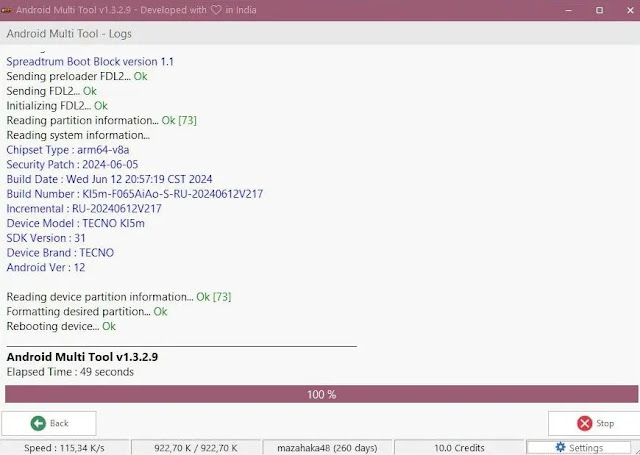Click the Build Number KI5m line
Image resolution: width=640 pixels, height=455 pixels.
[x=135, y=194]
